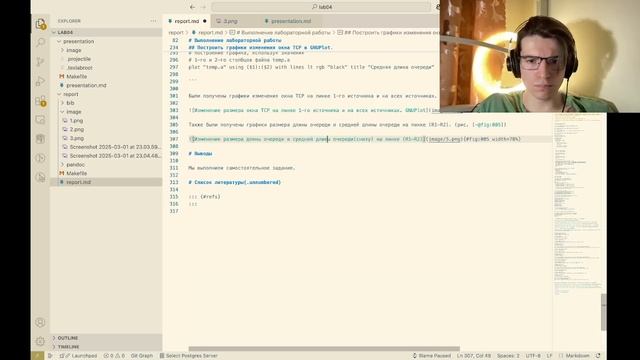Open Makefile under report folder
Screen dimensions: 640x360
76,173
